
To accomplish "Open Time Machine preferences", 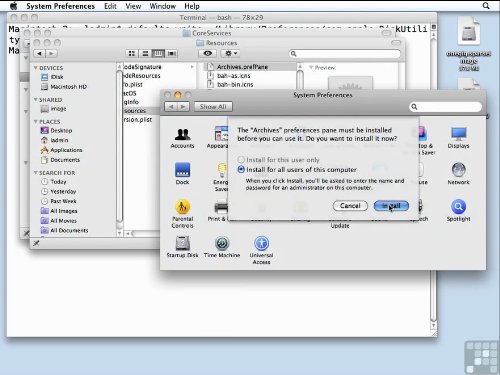I will point(222,247).
